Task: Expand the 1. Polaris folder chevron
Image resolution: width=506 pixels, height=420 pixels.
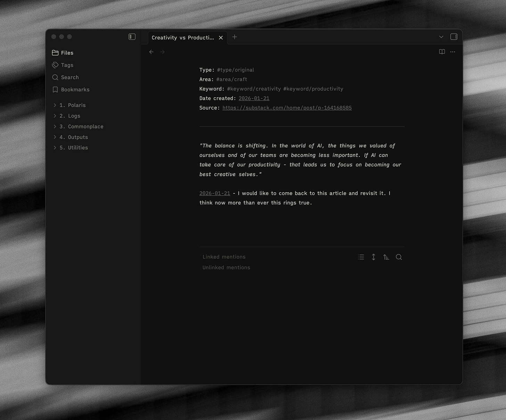Action: [x=55, y=105]
